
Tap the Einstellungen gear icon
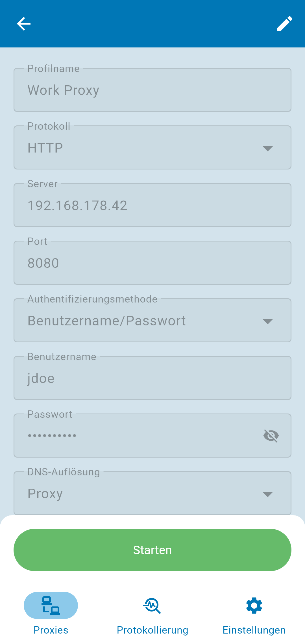pyautogui.click(x=254, y=606)
